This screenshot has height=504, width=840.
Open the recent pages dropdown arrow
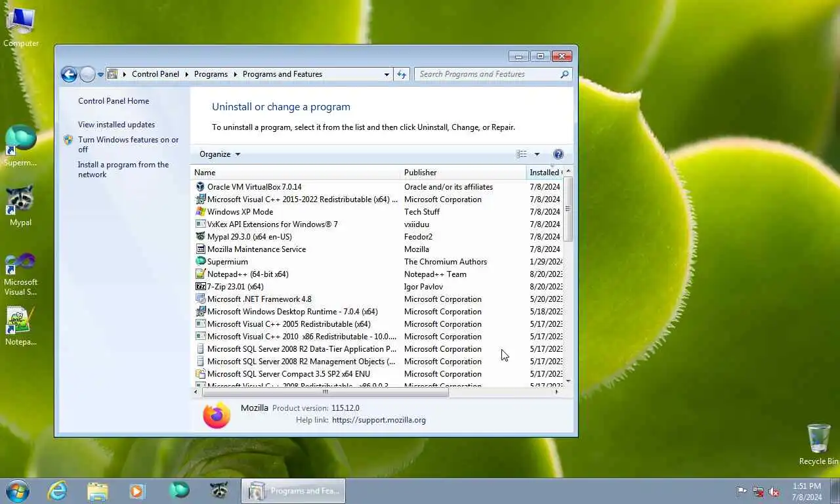[x=100, y=74]
